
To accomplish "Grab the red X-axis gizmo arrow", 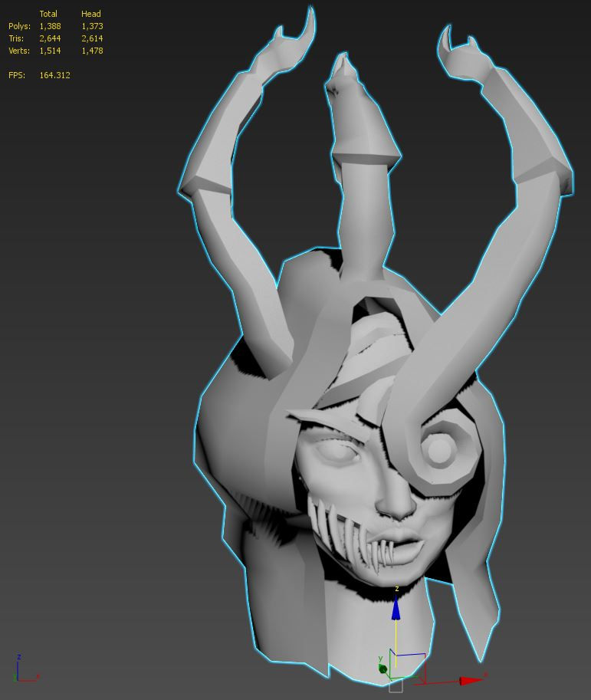I will coord(471,680).
